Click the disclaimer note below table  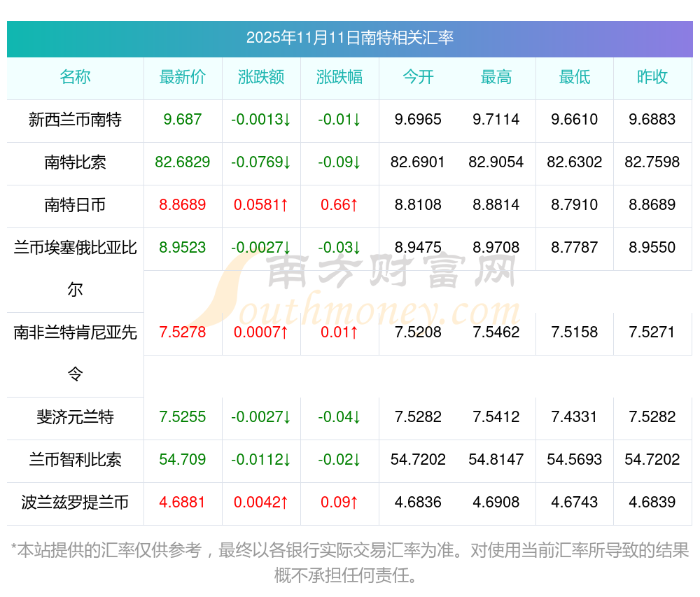click(x=349, y=563)
